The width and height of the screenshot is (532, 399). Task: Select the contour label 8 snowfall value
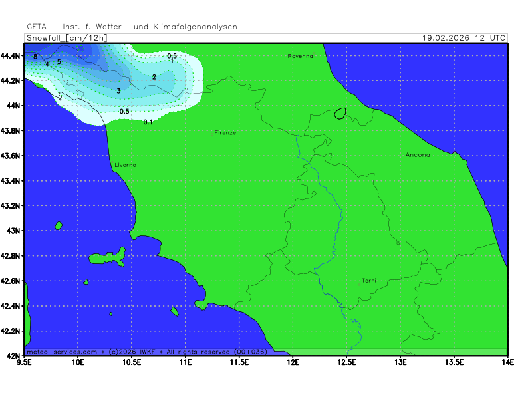click(x=35, y=57)
